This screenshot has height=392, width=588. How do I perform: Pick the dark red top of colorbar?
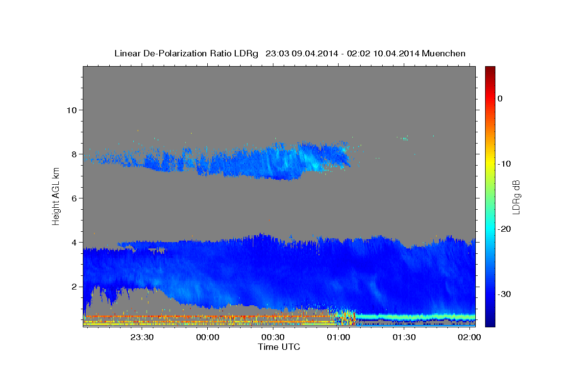tap(490, 71)
